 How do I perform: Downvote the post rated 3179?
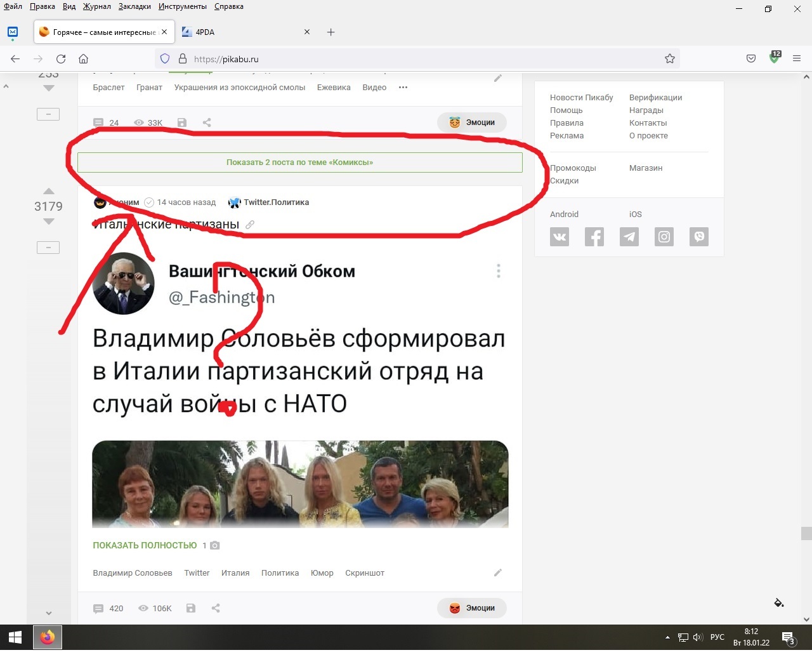coord(49,222)
